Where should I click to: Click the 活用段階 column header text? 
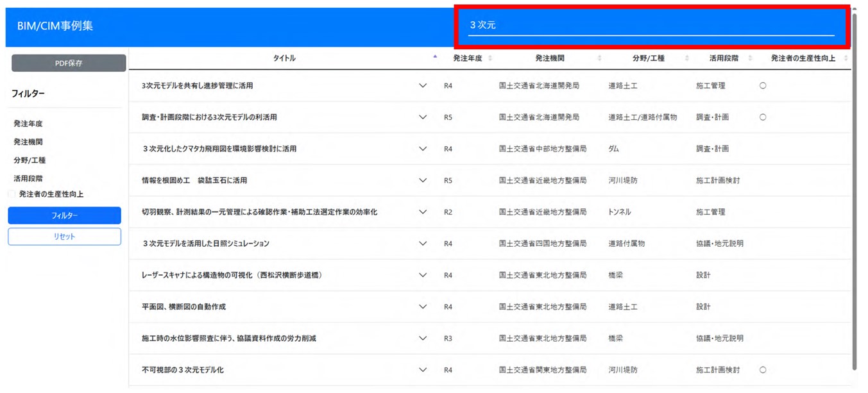coord(724,58)
